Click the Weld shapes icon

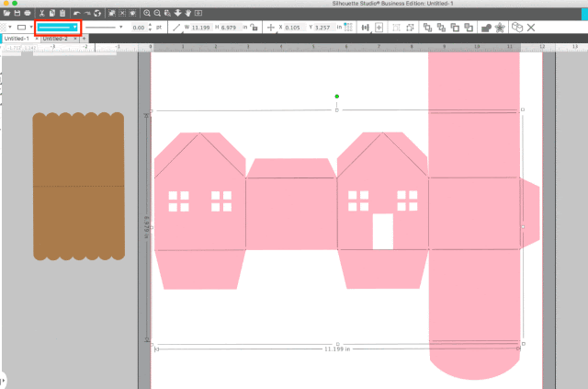point(486,28)
